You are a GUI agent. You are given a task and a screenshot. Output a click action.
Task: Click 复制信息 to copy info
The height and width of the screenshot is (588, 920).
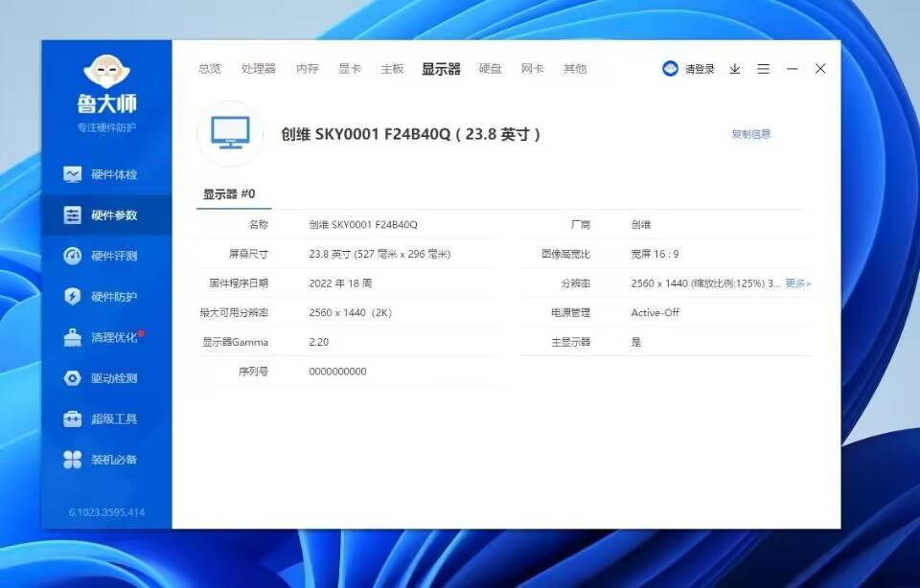[751, 134]
